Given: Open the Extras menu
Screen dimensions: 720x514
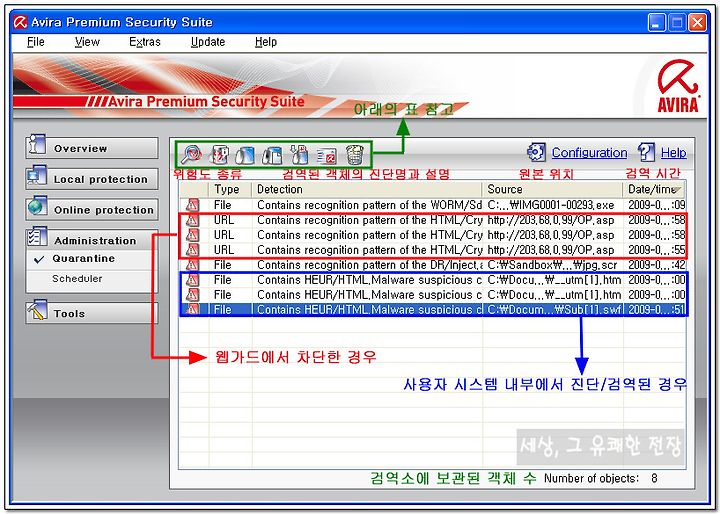Looking at the screenshot, I should click(145, 42).
